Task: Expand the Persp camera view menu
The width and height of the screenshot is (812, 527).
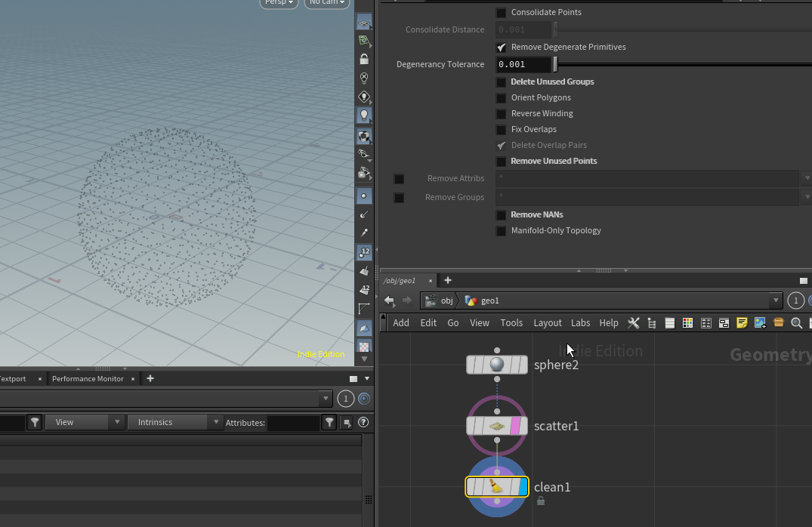Action: click(279, 2)
